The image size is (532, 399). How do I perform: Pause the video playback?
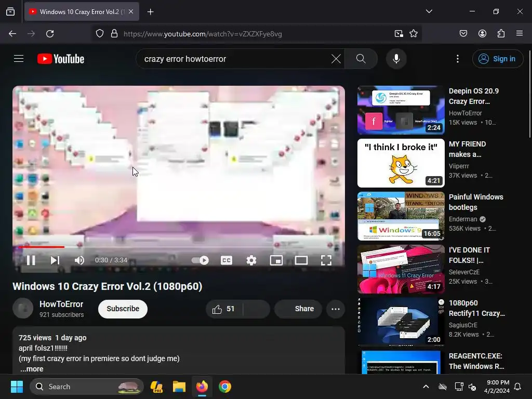pyautogui.click(x=31, y=260)
